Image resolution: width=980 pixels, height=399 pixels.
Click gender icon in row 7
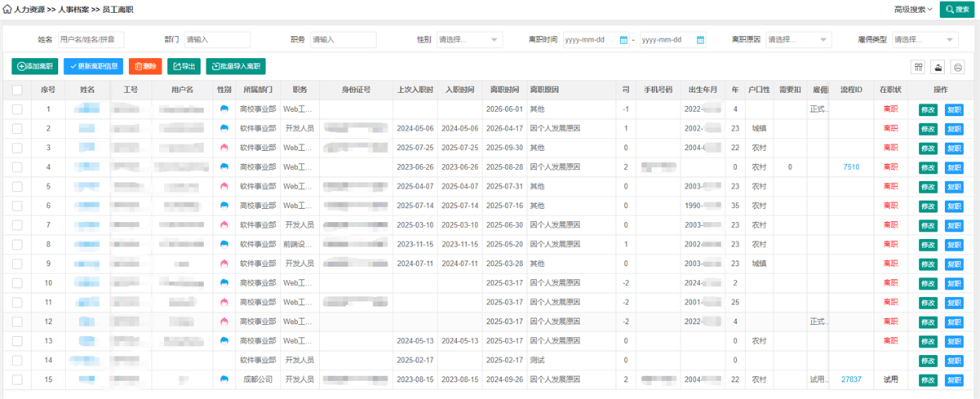click(x=223, y=225)
